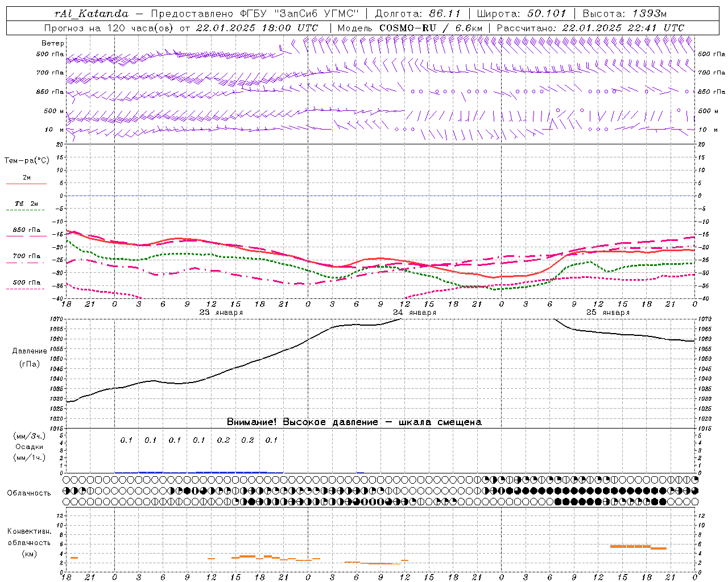The width and height of the screenshot is (728, 582).
Task: Click the "(мм/3ч.)" precipitation unit label
Action: (x=30, y=436)
